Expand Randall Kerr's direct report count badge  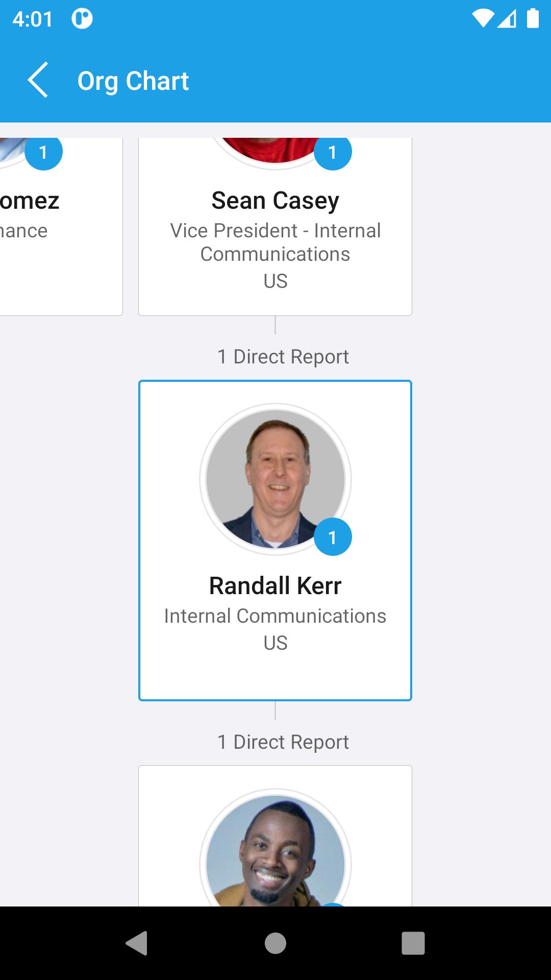click(x=333, y=536)
